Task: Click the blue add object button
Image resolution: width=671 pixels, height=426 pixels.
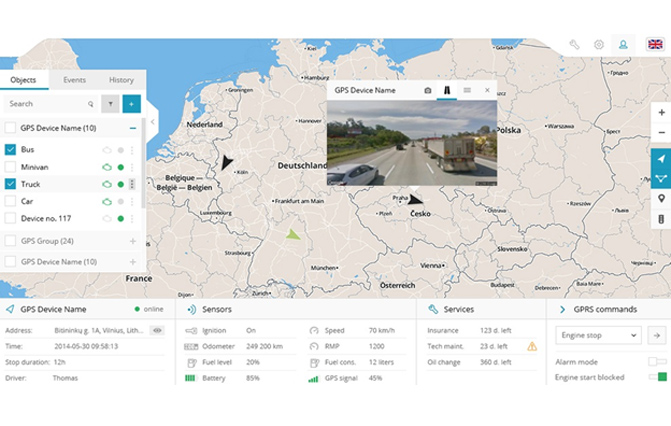Action: [131, 103]
